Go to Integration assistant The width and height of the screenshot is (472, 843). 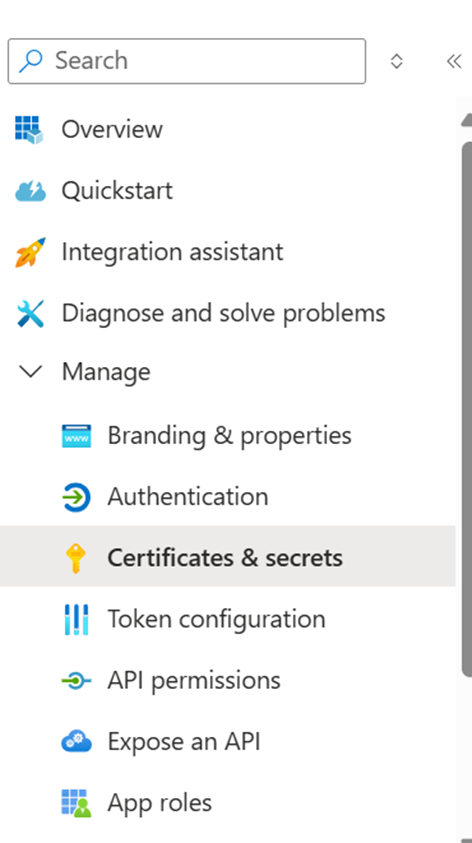click(227, 252)
